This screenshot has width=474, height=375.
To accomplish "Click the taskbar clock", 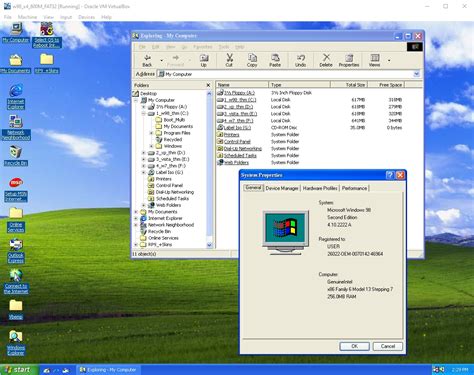I will 460,370.
